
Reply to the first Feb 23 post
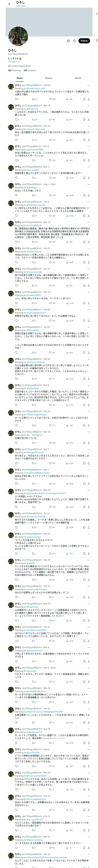coord(17,99)
